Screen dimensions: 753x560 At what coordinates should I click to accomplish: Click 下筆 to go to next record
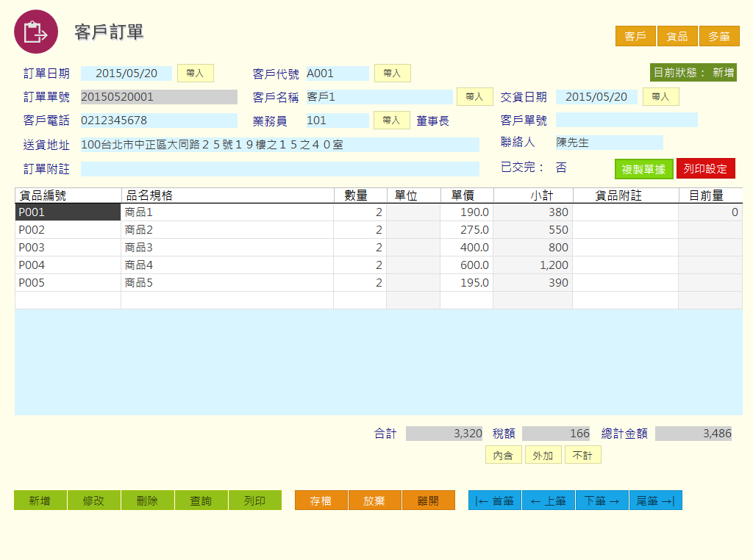pyautogui.click(x=602, y=500)
